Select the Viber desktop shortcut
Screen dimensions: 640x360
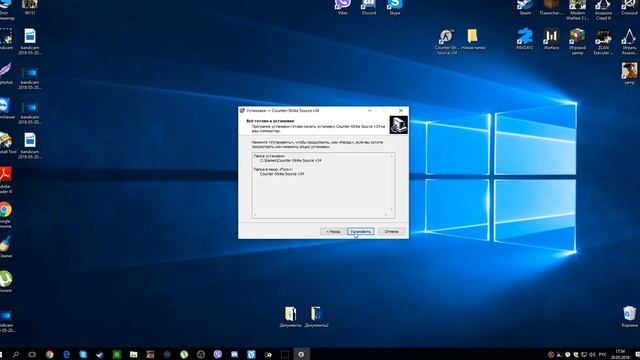pyautogui.click(x=342, y=7)
